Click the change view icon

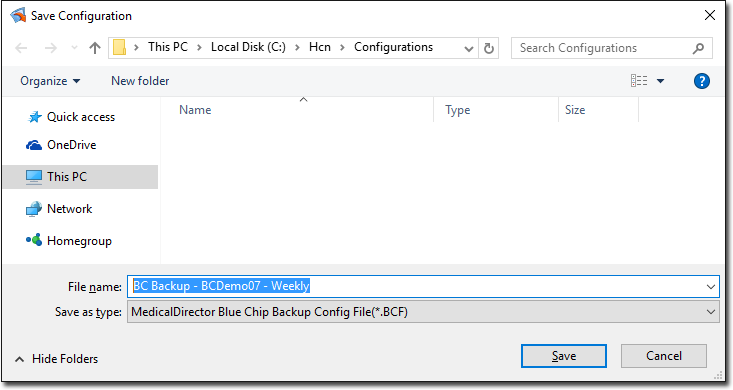pos(639,81)
